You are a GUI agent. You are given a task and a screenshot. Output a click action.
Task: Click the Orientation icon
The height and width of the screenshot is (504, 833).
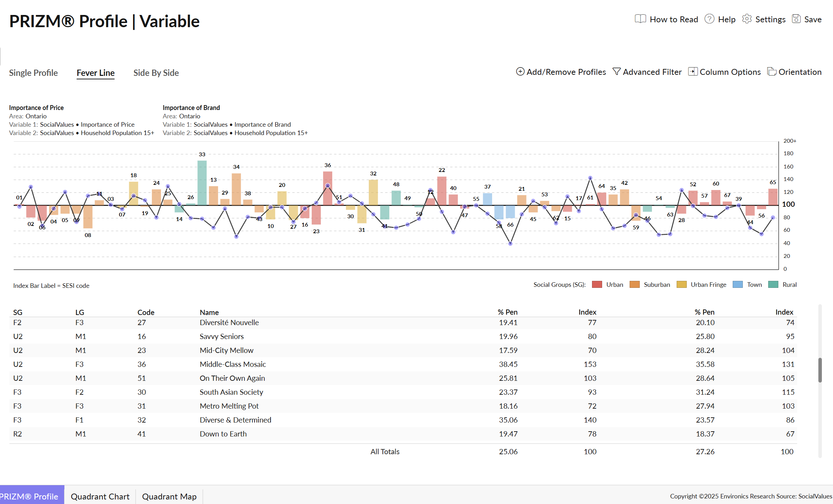pyautogui.click(x=772, y=72)
